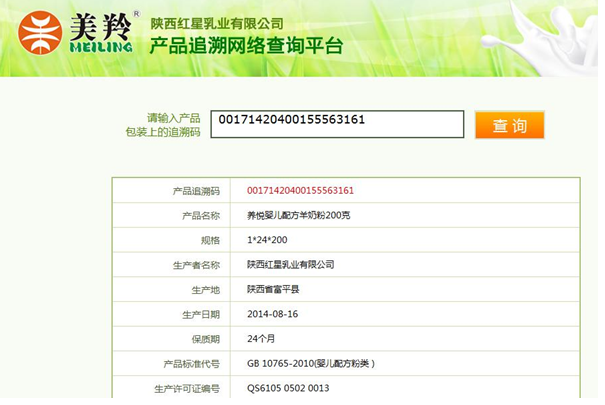Click the 美羚 MEILING brand name
Viewport: 605px width, 405px height.
tap(100, 33)
